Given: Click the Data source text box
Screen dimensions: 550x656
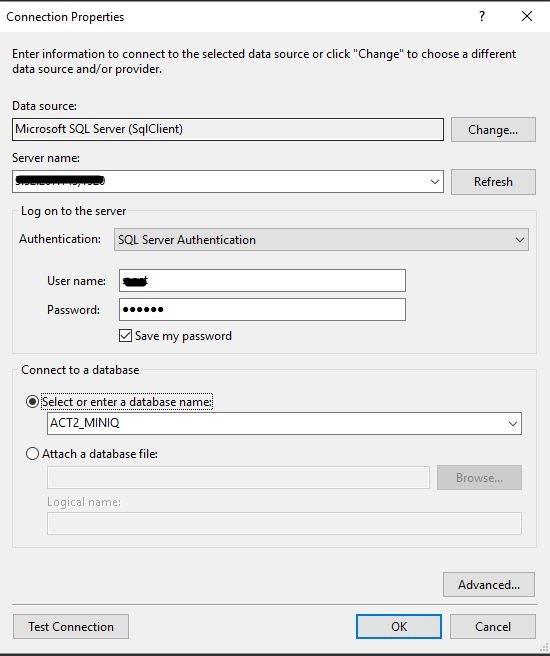Looking at the screenshot, I should click(228, 129).
